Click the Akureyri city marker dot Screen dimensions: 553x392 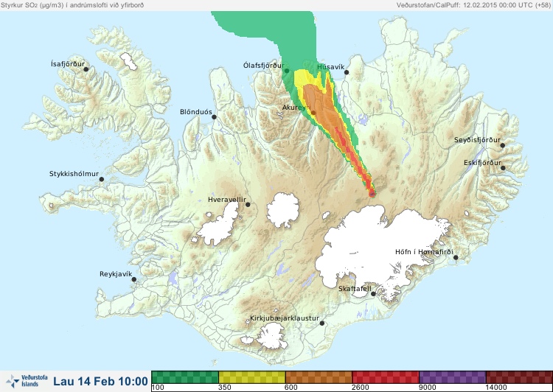313,113
